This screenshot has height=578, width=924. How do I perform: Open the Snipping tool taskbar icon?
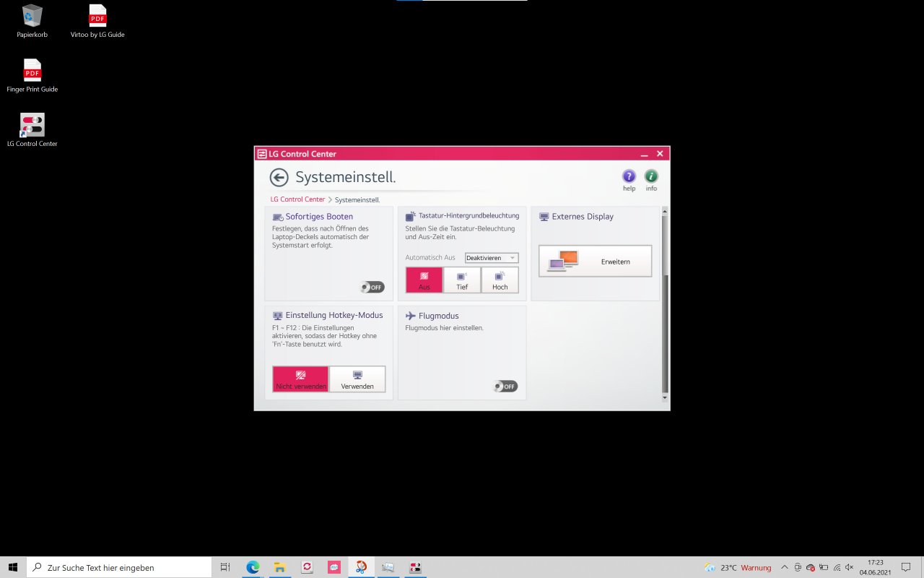(x=361, y=567)
